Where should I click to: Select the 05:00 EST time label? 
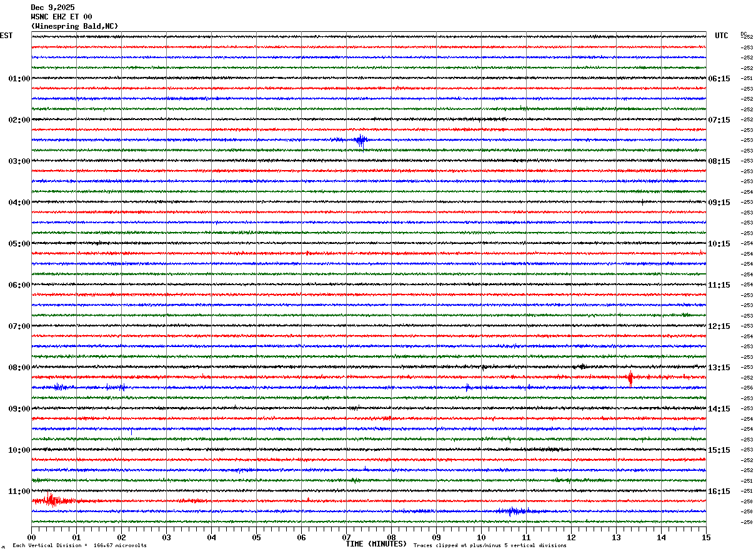point(19,244)
